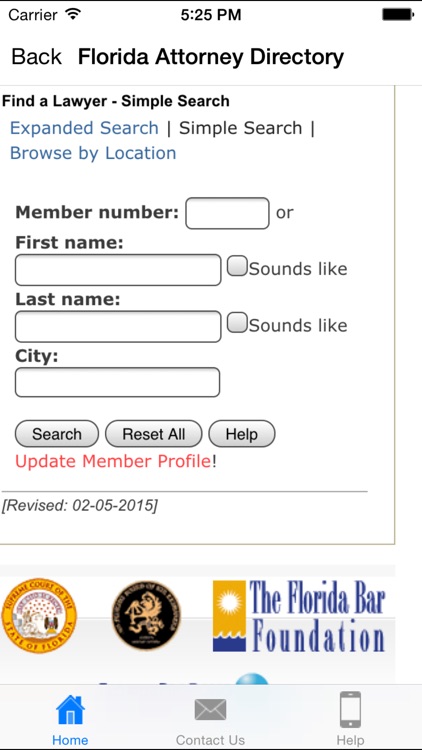Open Browse by Location link
The height and width of the screenshot is (750, 422).
point(93,153)
